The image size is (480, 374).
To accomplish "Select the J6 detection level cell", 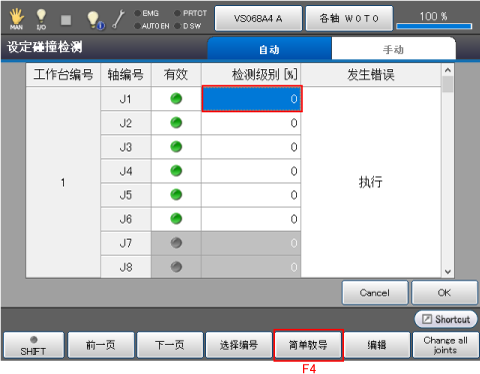I will 251,219.
